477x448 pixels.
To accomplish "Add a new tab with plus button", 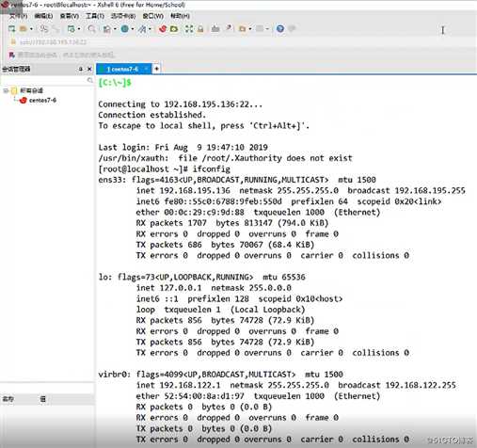I will click(156, 69).
